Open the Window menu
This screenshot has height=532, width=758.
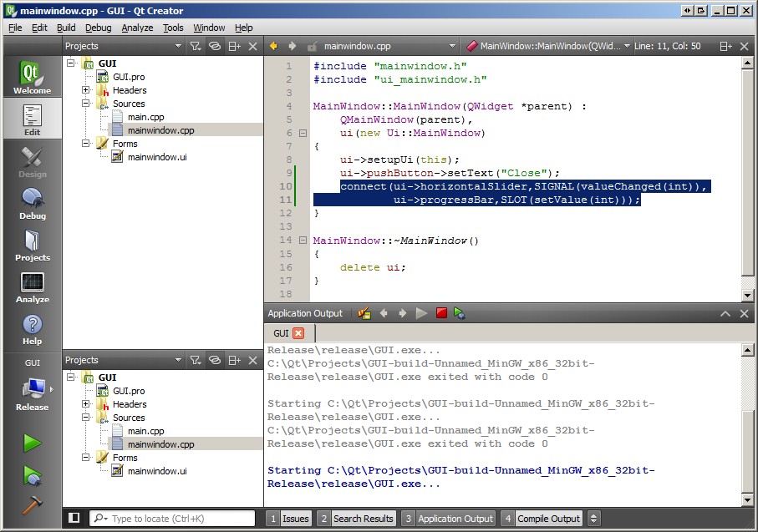(209, 28)
